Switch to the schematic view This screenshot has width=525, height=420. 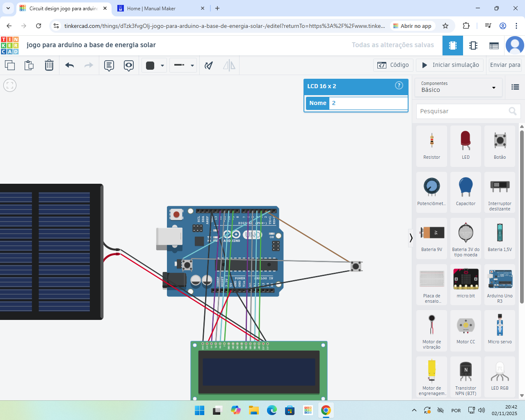tap(473, 46)
